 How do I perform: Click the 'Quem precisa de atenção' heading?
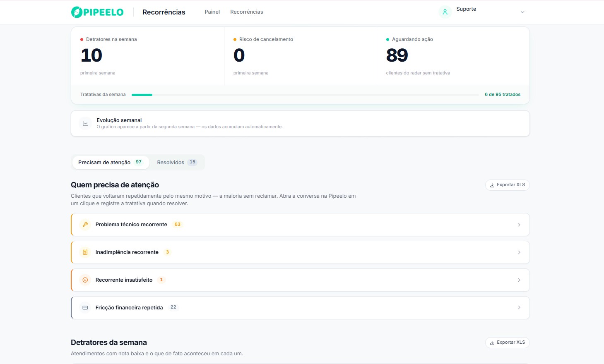pos(115,185)
